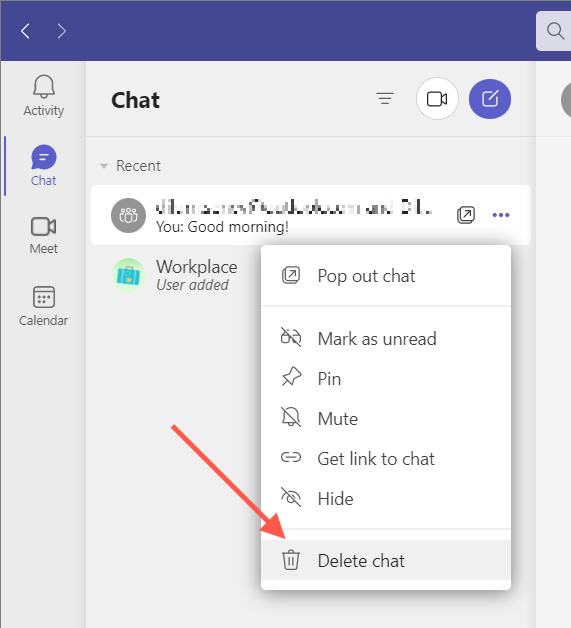Start a video call with Meet now button
The image size is (571, 628).
coord(437,99)
